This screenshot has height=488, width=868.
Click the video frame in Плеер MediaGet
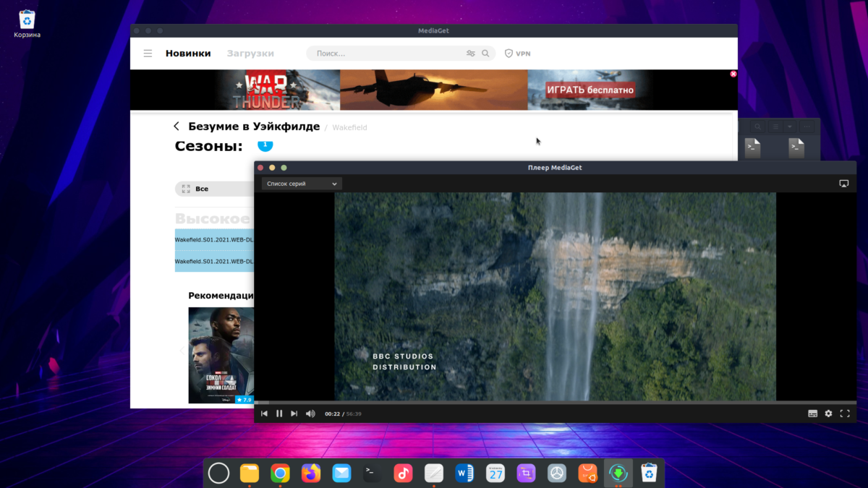556,296
